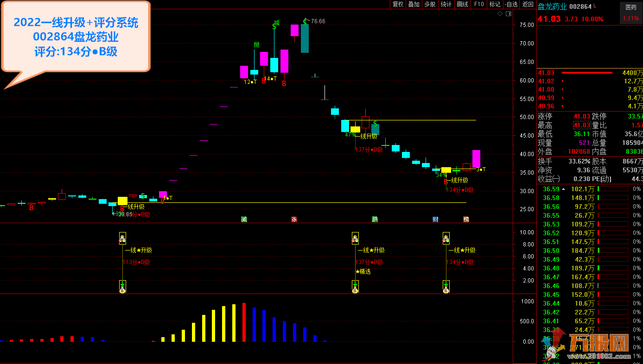Screen dimensions: 643x364
Task: Click the price level row 36.48
Action: [x=590, y=268]
